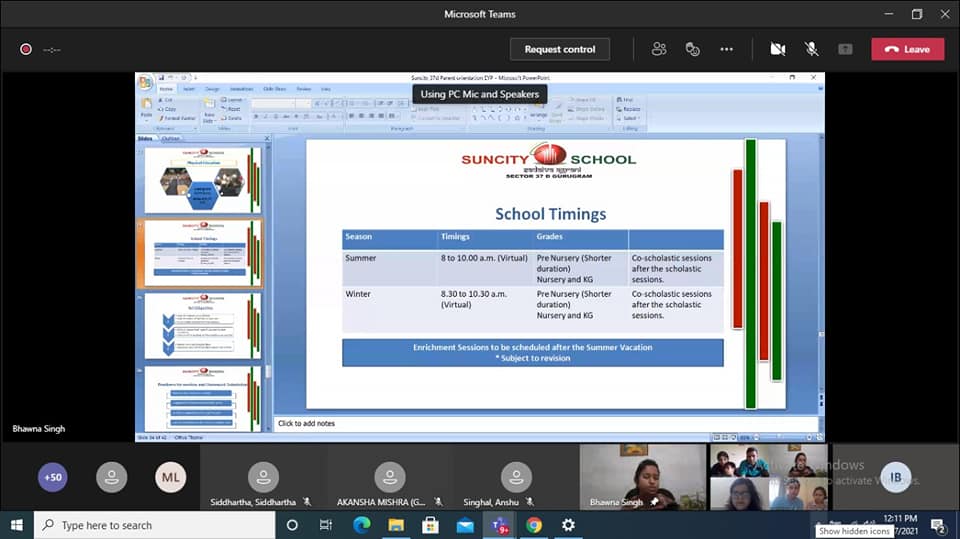The image size is (960, 539).
Task: Switch to the View ribbon tab
Action: (x=326, y=89)
